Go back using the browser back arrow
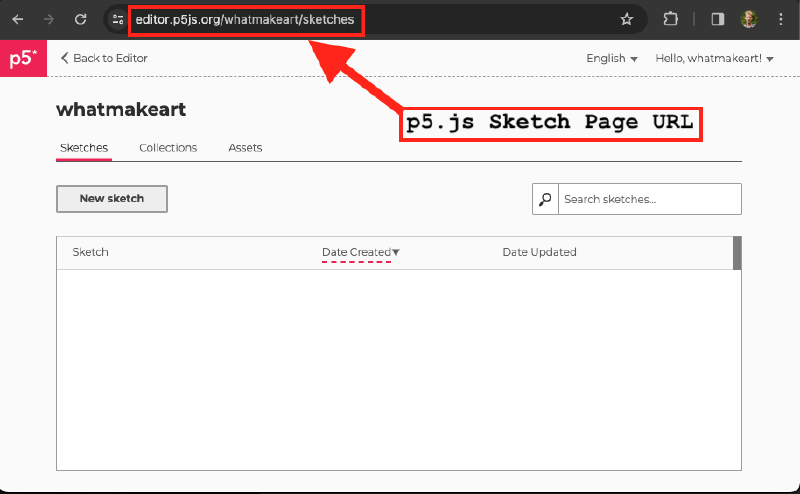800x494 pixels. (18, 19)
